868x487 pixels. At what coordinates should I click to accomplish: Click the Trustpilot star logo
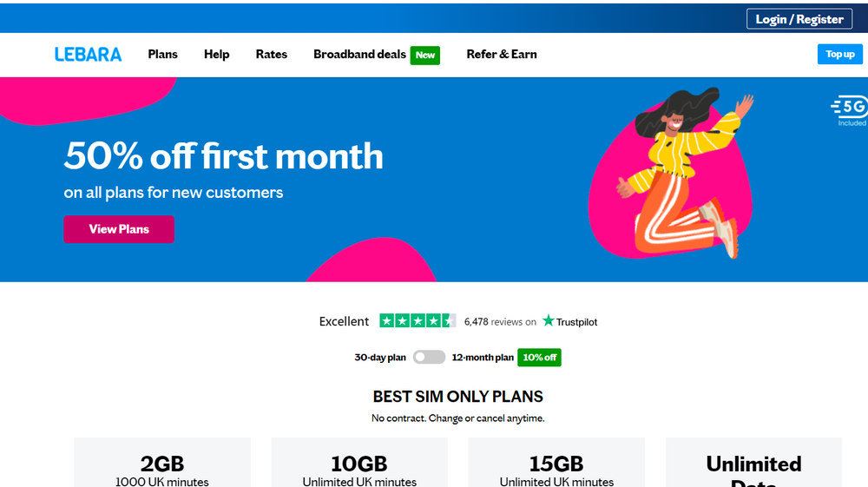click(569, 321)
